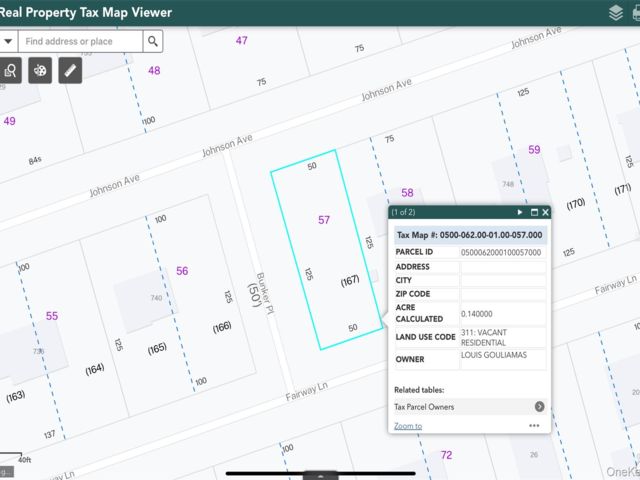Expand Tax Parcel Owners related table
Image resolution: width=640 pixels, height=480 pixels.
pyautogui.click(x=469, y=407)
